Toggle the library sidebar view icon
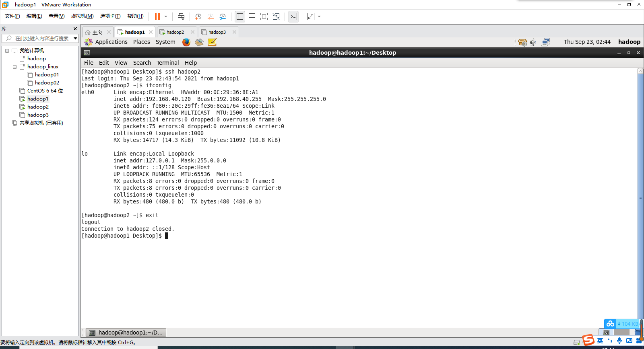This screenshot has height=349, width=644. (240, 16)
